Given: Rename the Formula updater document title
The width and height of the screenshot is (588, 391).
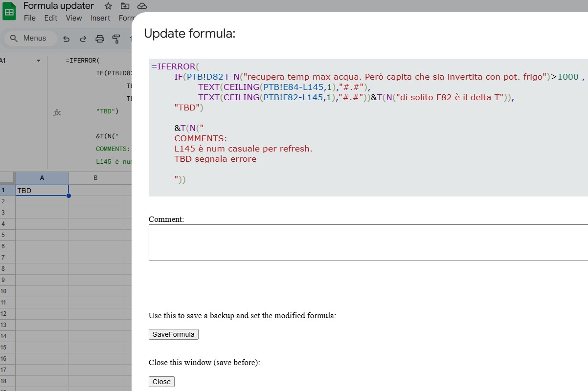Looking at the screenshot, I should 59,6.
